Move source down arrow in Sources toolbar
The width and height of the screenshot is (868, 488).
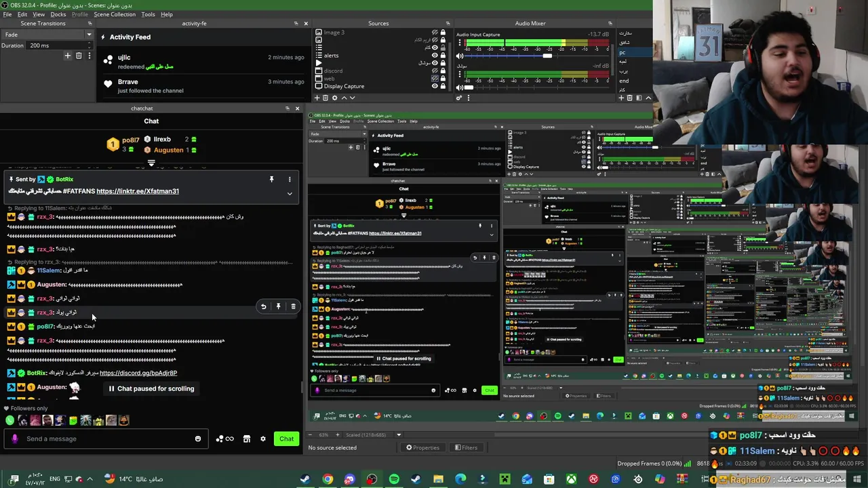(351, 98)
